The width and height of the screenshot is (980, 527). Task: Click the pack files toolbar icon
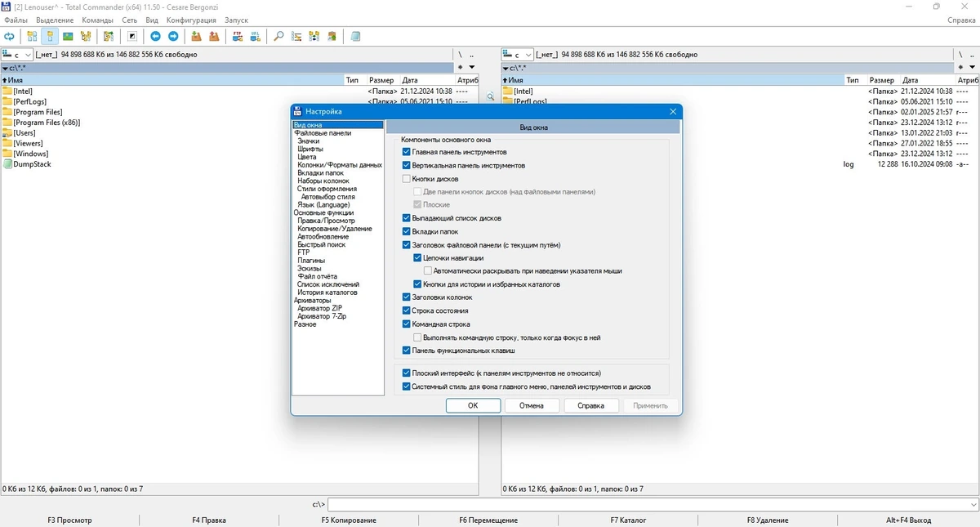click(x=196, y=36)
